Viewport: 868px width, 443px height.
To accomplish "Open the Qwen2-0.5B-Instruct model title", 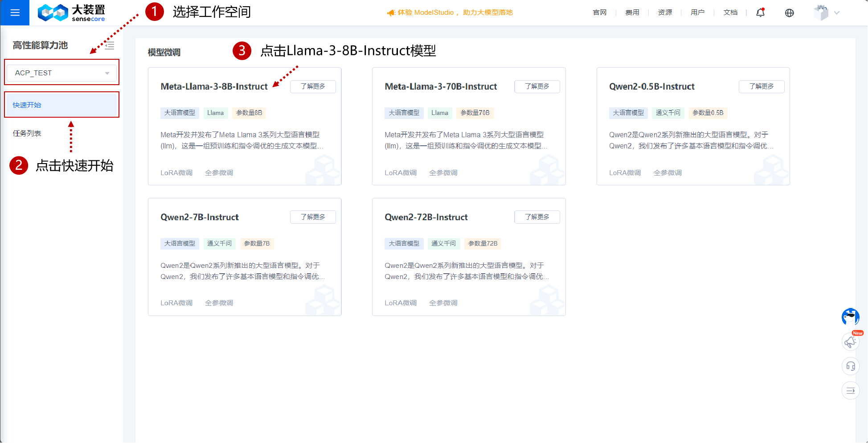I will (x=652, y=86).
